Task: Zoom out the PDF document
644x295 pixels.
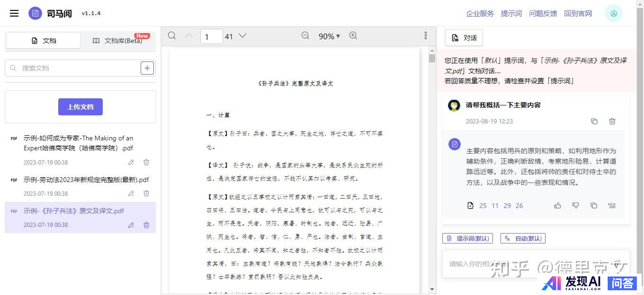Action: [305, 36]
